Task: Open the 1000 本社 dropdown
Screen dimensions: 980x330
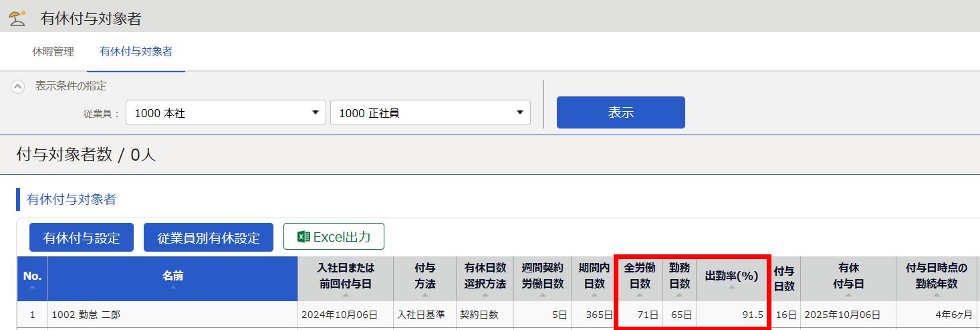Action: (x=226, y=113)
